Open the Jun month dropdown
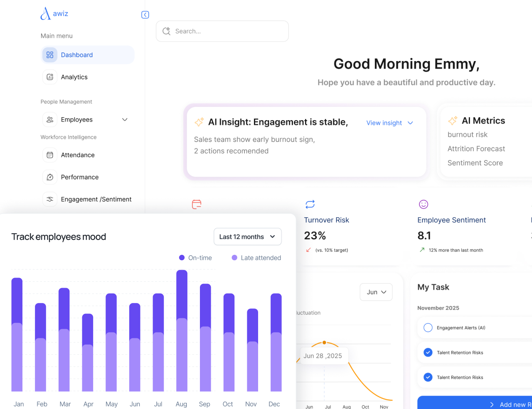532x409 pixels. tap(376, 292)
